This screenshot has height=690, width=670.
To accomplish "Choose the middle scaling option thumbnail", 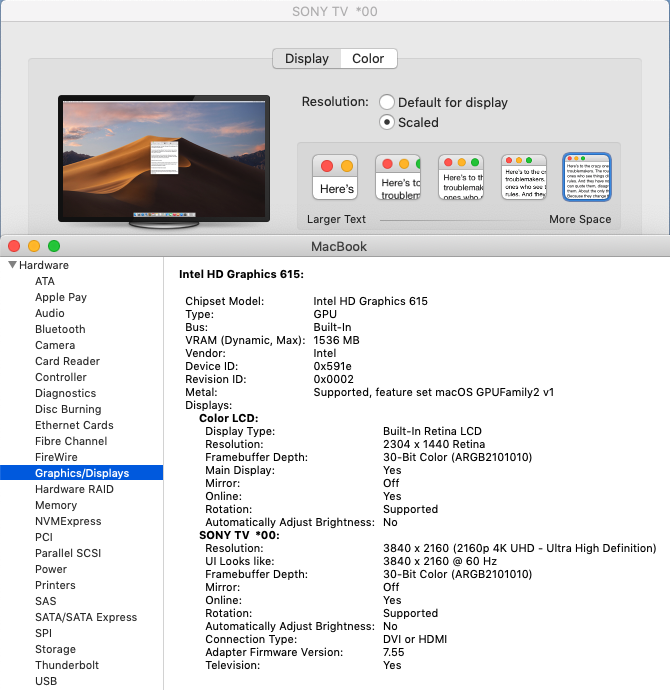I will point(461,177).
